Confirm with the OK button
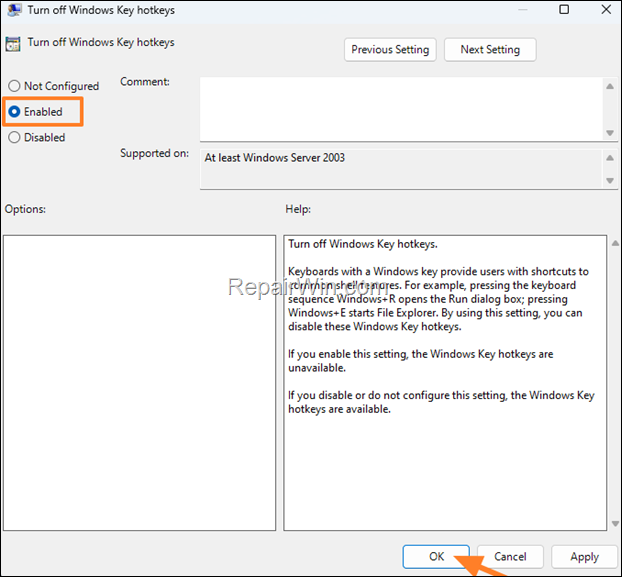This screenshot has height=577, width=622. click(x=436, y=556)
